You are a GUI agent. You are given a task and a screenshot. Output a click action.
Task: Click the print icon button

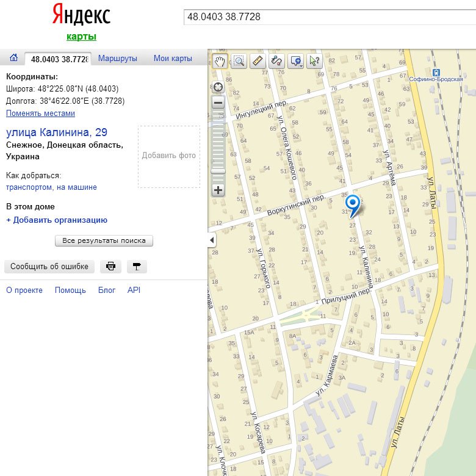(x=110, y=267)
